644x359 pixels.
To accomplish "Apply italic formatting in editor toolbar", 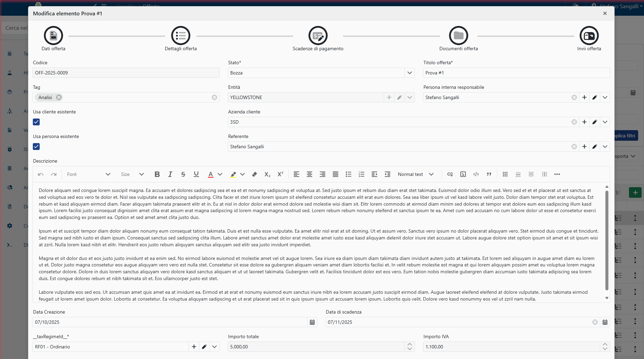I will pos(170,174).
